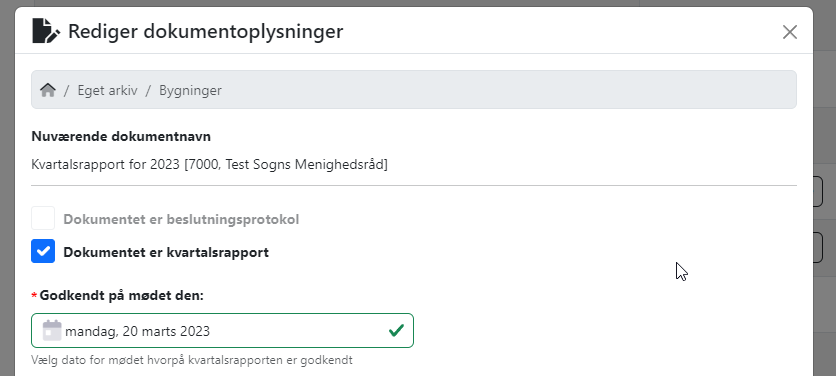The width and height of the screenshot is (836, 376).
Task: Tick the beslutningsprotokol checkbox
Action: point(43,219)
